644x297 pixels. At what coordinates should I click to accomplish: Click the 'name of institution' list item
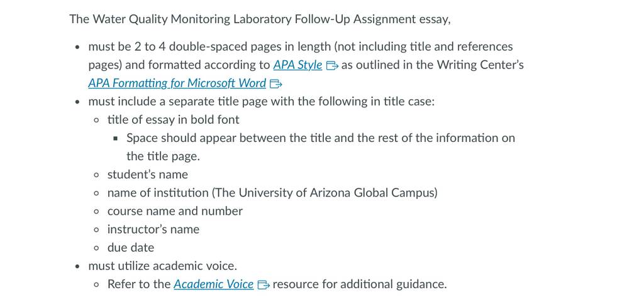pos(272,192)
